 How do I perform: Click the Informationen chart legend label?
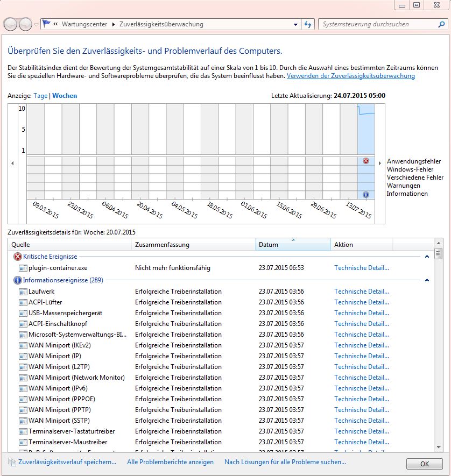pyautogui.click(x=407, y=194)
